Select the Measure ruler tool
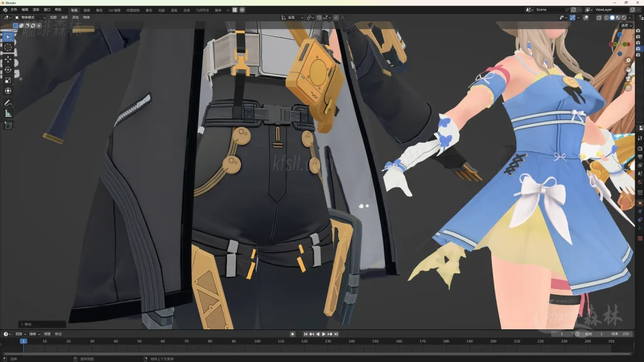 8,113
